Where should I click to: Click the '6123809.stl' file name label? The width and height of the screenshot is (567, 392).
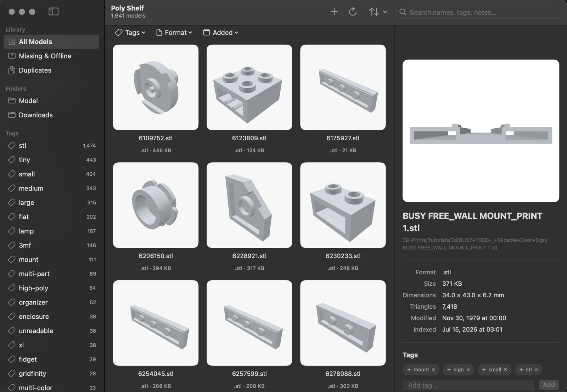tap(249, 138)
